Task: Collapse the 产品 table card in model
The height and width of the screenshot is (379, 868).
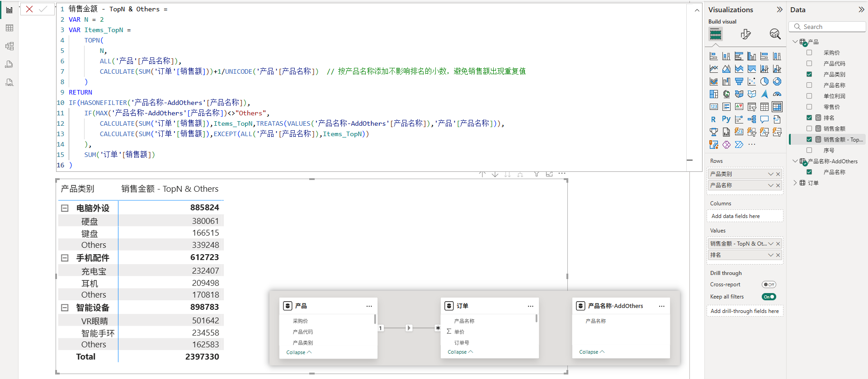Action: pos(299,352)
